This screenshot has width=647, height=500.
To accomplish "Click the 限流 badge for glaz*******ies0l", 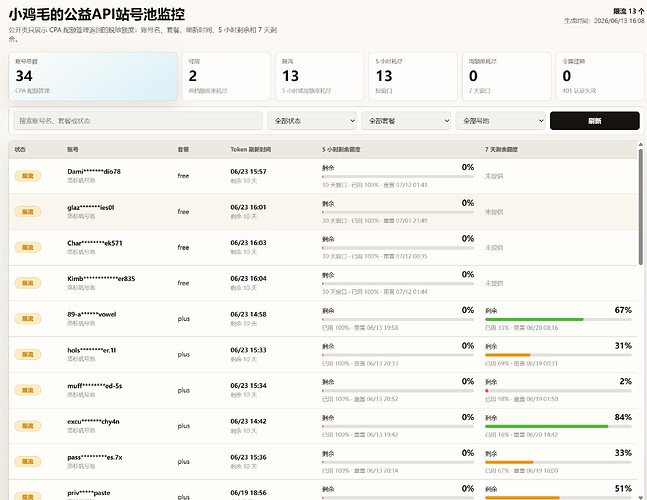I will (x=28, y=212).
